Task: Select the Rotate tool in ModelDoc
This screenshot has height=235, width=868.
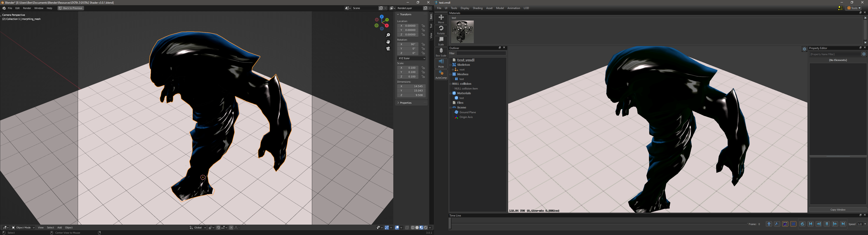Action: click(x=441, y=30)
